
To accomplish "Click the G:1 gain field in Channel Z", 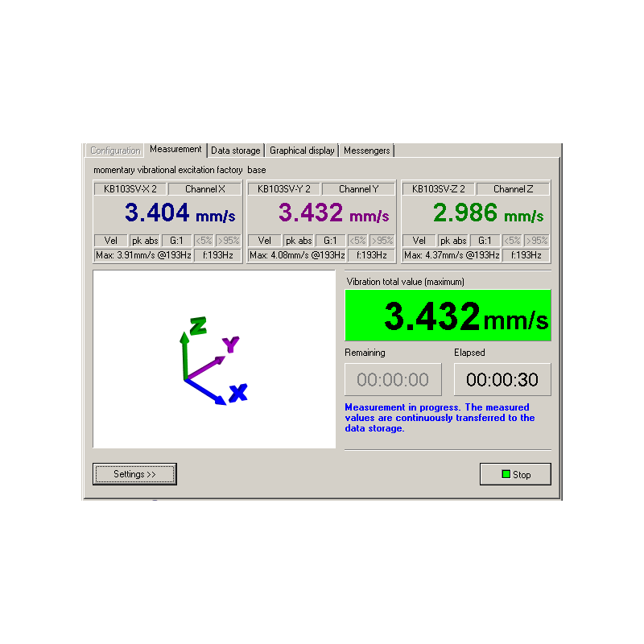I will click(x=485, y=241).
